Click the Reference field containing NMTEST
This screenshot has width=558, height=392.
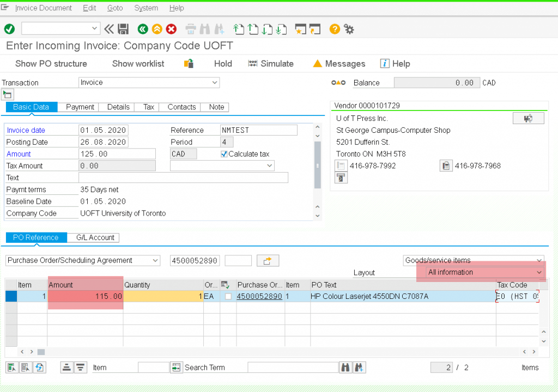[x=259, y=130]
